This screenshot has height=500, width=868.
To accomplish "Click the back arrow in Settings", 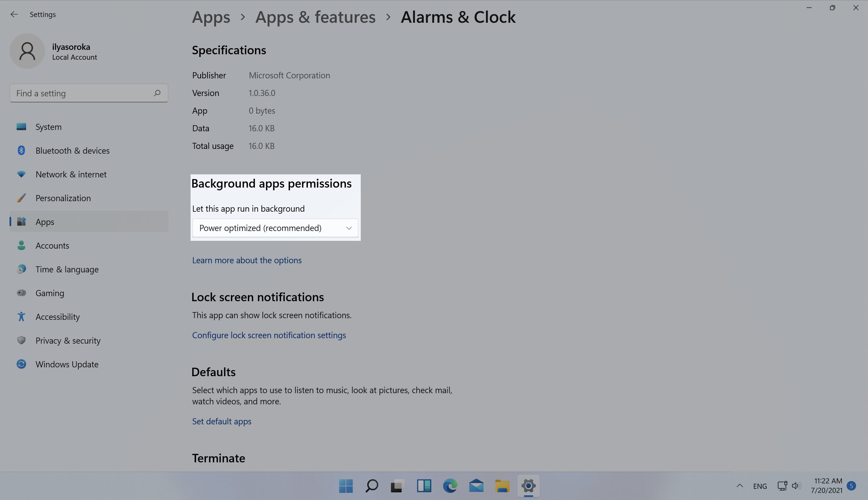I will pyautogui.click(x=14, y=15).
